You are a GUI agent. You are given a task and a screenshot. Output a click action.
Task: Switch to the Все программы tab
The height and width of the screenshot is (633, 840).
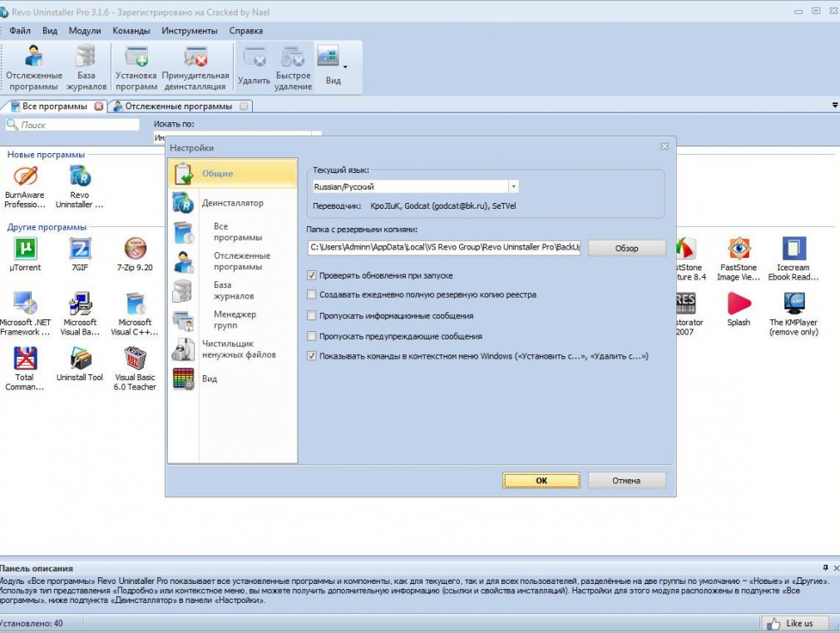tap(54, 106)
